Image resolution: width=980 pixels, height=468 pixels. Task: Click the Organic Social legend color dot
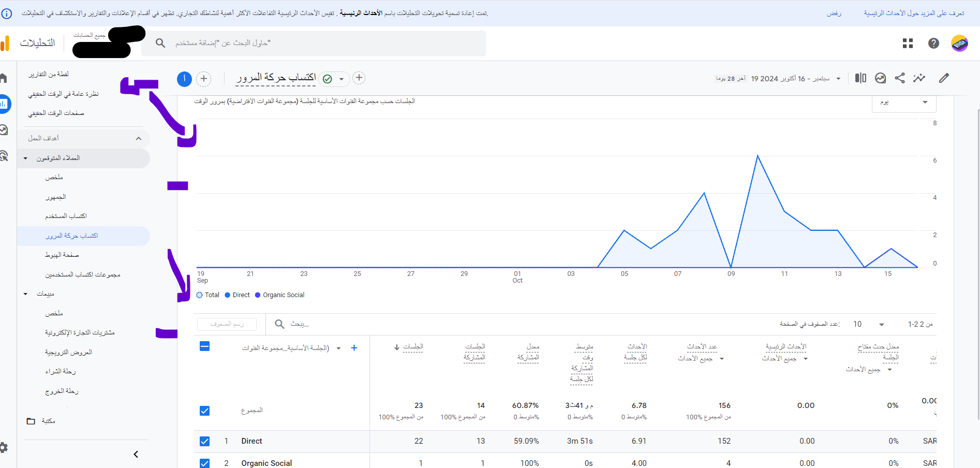258,295
